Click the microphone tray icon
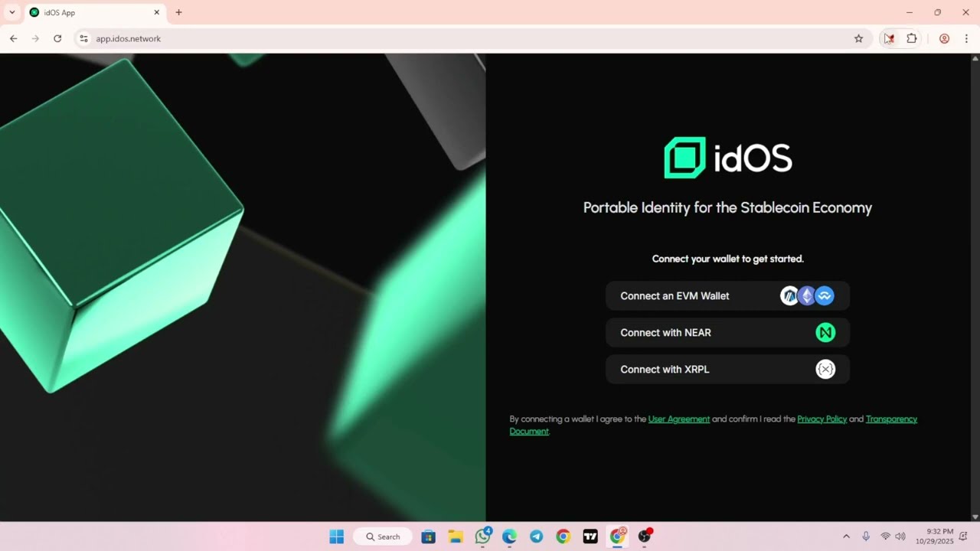Viewport: 980px width, 551px height. [866, 536]
